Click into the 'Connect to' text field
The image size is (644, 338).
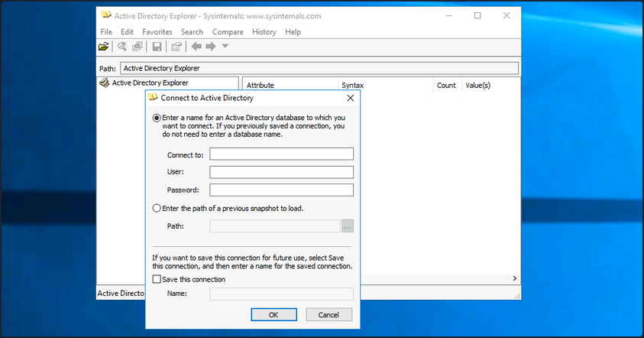point(281,154)
